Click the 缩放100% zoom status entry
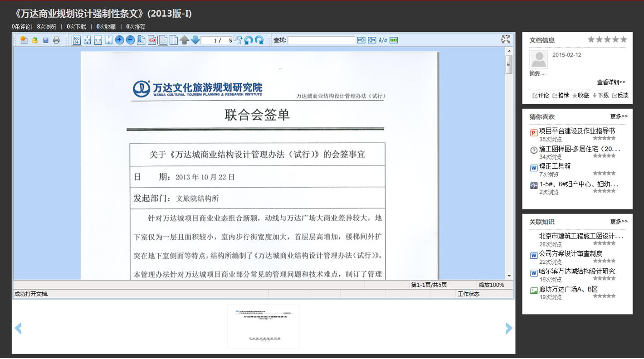This screenshot has width=644, height=359. pos(492,285)
